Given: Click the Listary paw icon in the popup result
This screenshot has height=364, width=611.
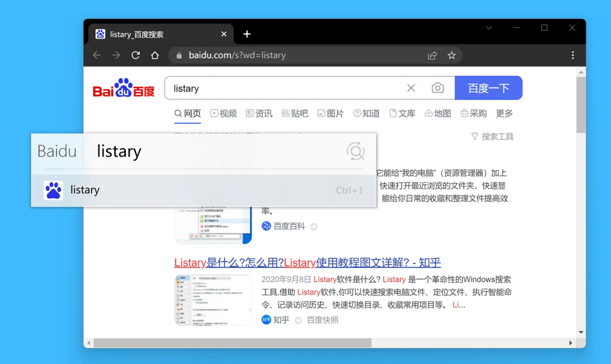Looking at the screenshot, I should (53, 190).
